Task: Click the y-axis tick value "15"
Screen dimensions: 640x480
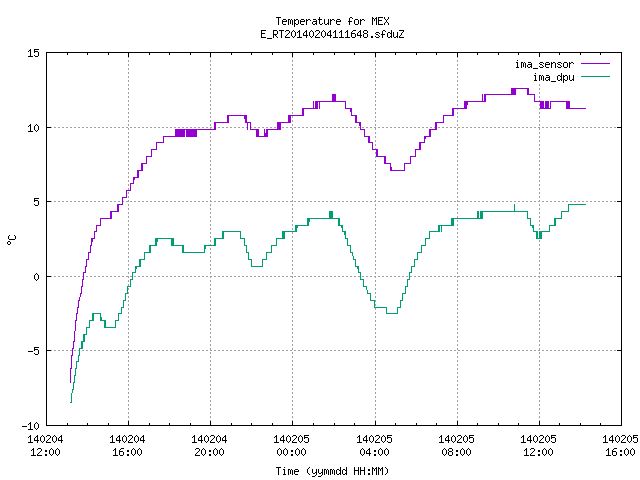Action: point(33,53)
